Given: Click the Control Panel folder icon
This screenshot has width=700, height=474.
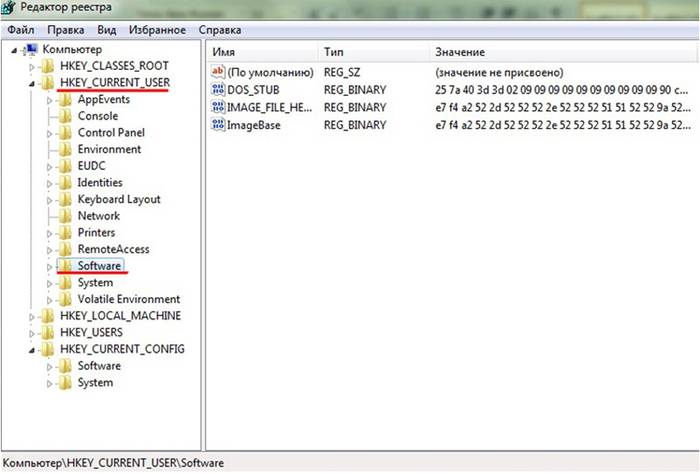Looking at the screenshot, I should (x=66, y=133).
